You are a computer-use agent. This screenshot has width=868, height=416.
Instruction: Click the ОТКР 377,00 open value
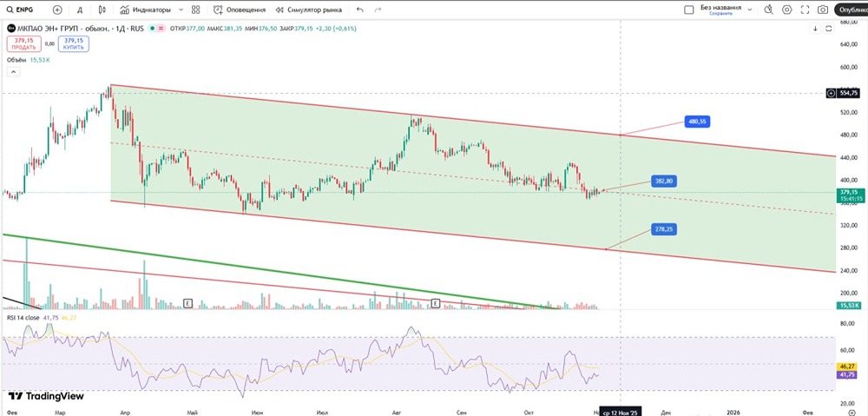187,29
